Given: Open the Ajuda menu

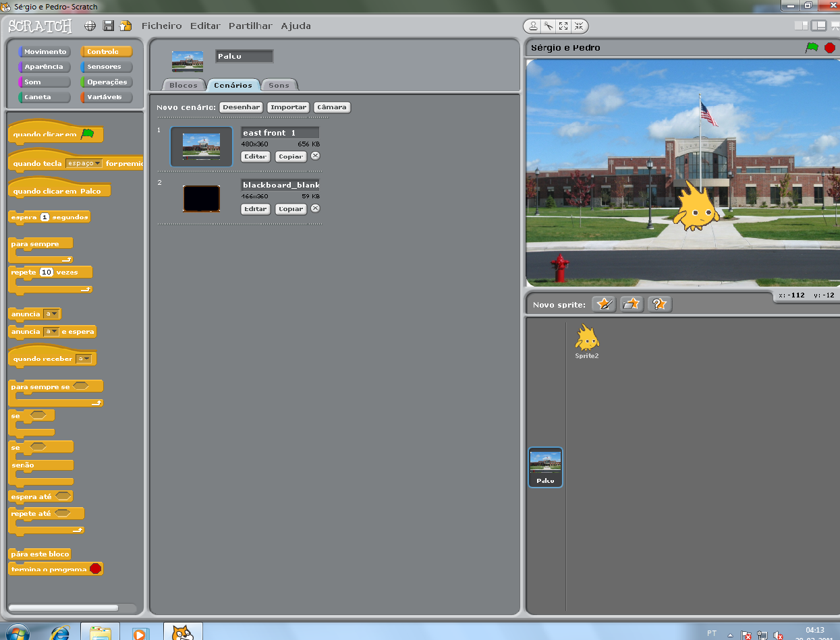Looking at the screenshot, I should (x=296, y=26).
